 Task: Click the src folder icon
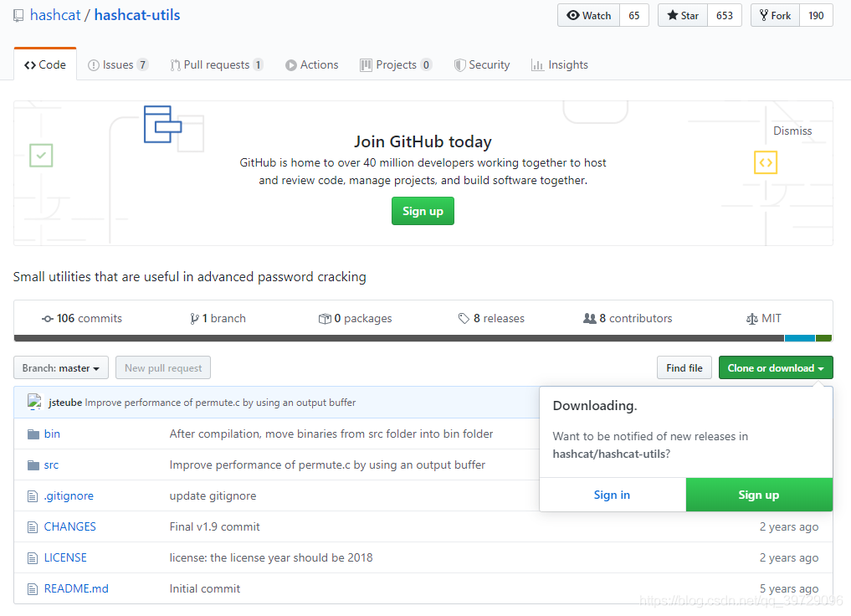click(33, 465)
